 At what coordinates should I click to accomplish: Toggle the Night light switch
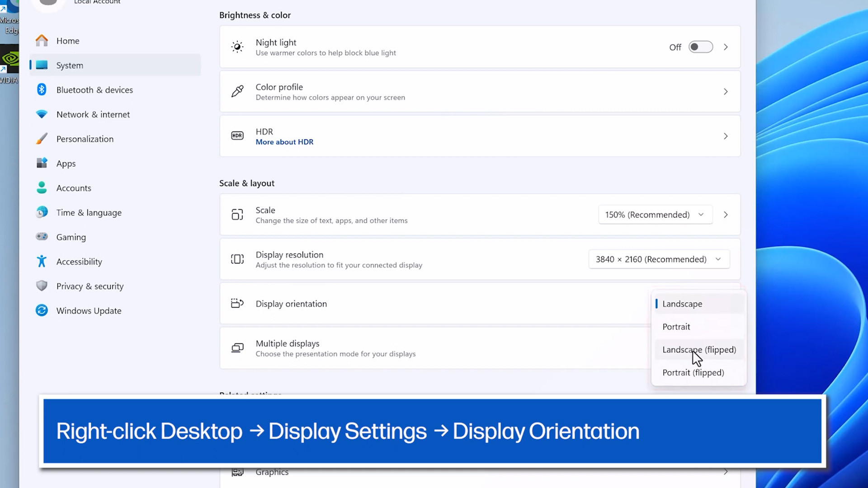tap(700, 47)
